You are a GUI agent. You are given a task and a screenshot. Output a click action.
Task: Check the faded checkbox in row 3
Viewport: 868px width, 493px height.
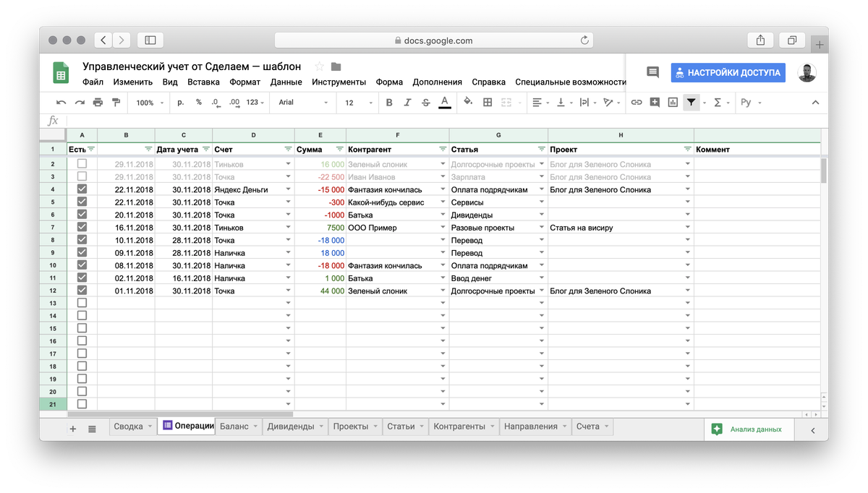click(x=82, y=176)
